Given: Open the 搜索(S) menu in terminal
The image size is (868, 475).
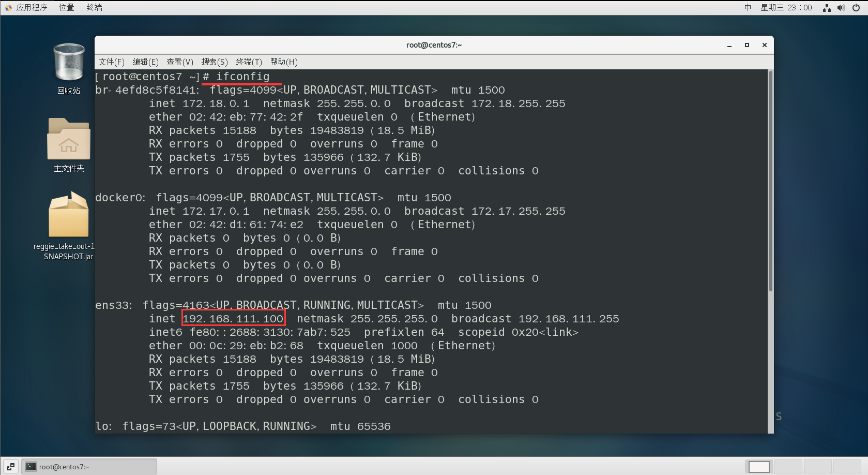Looking at the screenshot, I should click(215, 62).
